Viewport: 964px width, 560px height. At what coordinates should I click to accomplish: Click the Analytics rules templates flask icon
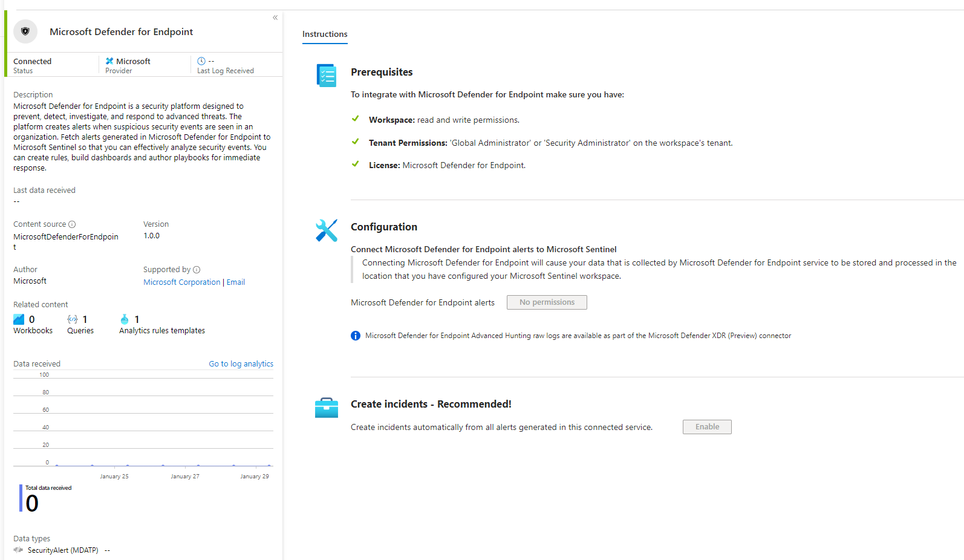[125, 319]
